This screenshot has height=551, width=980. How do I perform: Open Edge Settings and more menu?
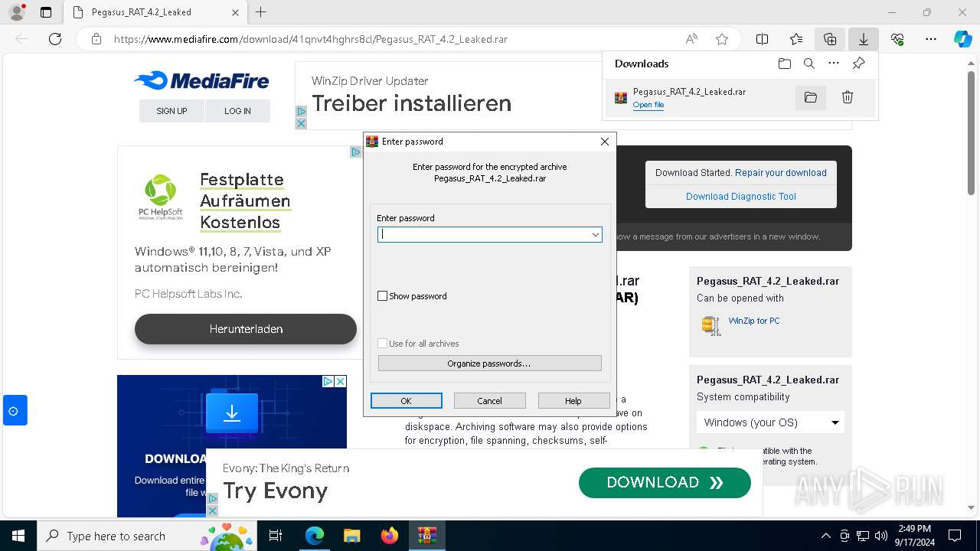click(931, 39)
